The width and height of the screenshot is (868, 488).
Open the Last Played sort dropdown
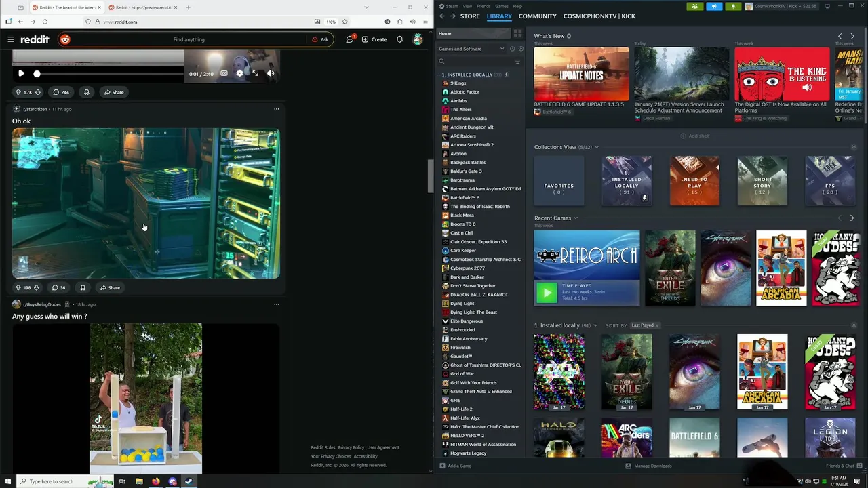[x=645, y=325]
